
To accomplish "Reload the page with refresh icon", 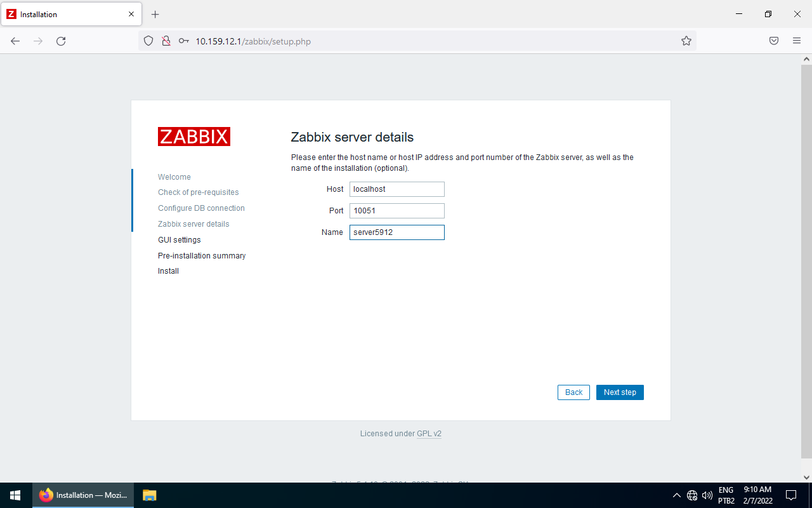I will click(x=61, y=41).
